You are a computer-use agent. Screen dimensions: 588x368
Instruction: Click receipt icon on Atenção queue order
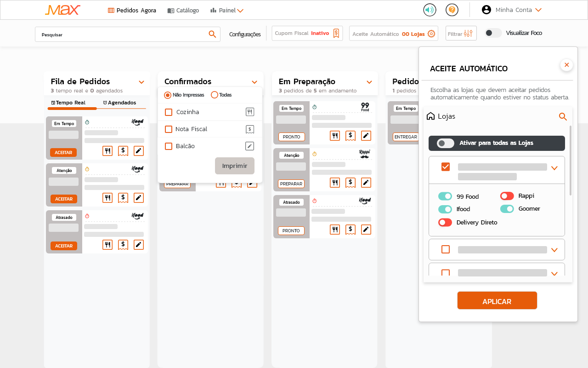[123, 198]
